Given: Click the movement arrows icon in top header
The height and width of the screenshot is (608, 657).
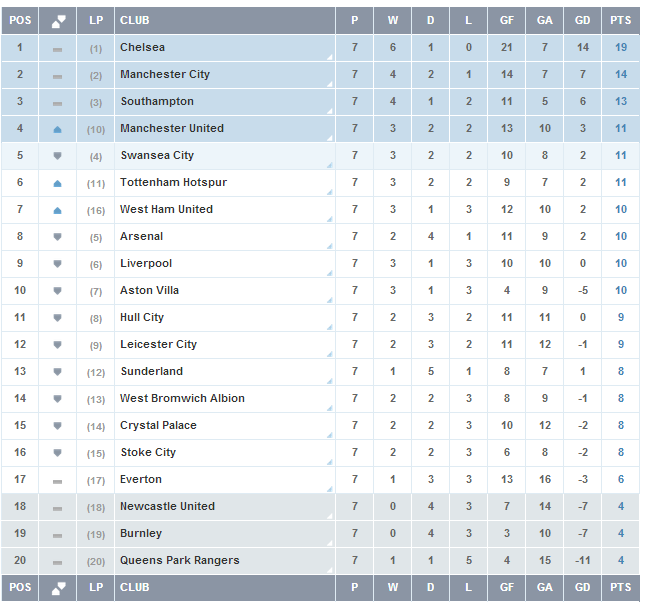Looking at the screenshot, I should pyautogui.click(x=58, y=21).
